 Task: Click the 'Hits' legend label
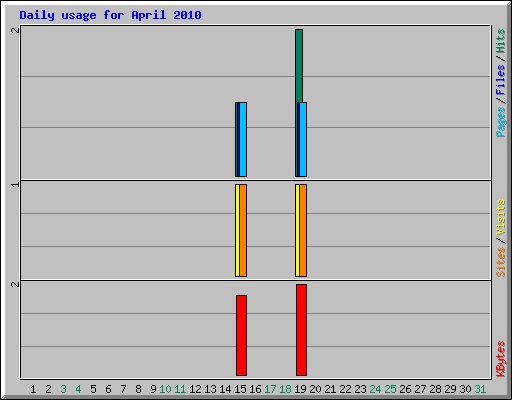click(501, 41)
